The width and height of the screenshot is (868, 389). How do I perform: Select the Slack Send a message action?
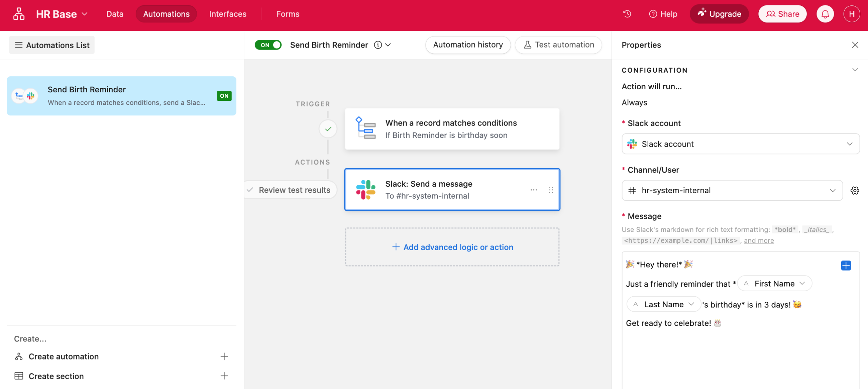[x=452, y=189]
